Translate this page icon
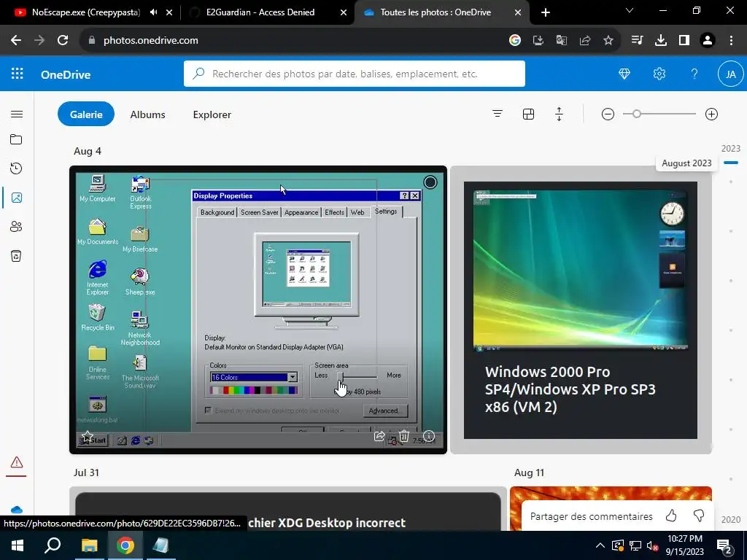 pos(562,41)
